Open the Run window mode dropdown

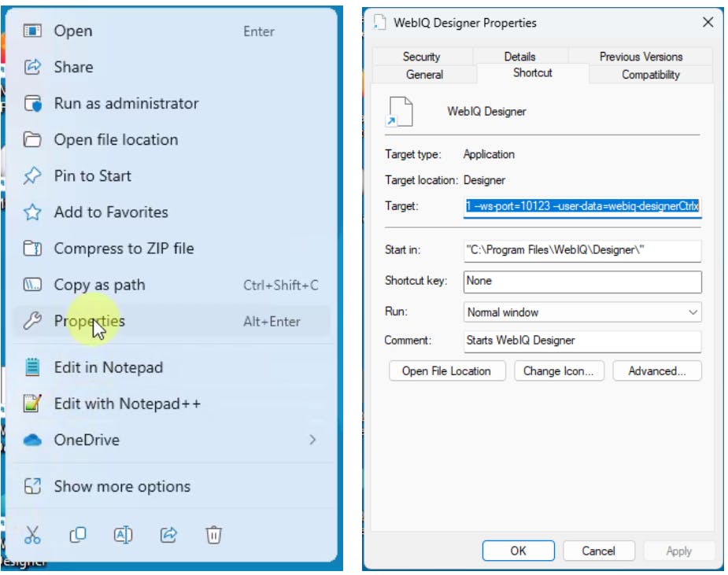(x=693, y=312)
